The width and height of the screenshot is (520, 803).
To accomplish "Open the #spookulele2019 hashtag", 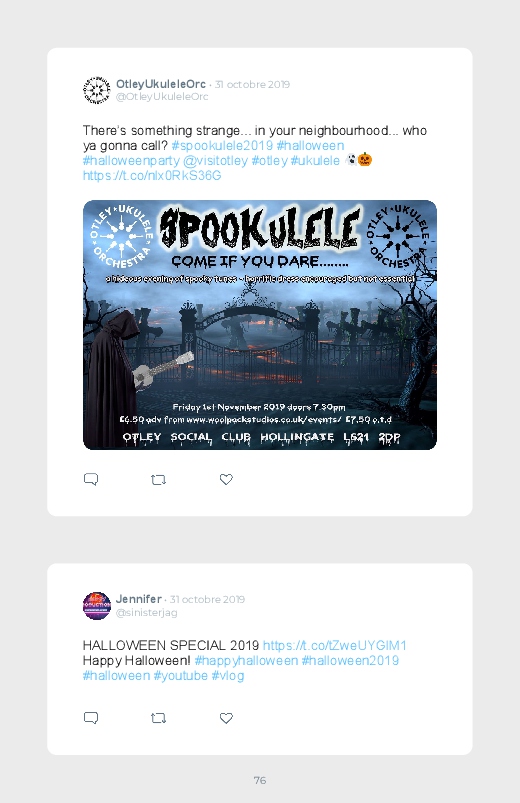I will pos(222,145).
